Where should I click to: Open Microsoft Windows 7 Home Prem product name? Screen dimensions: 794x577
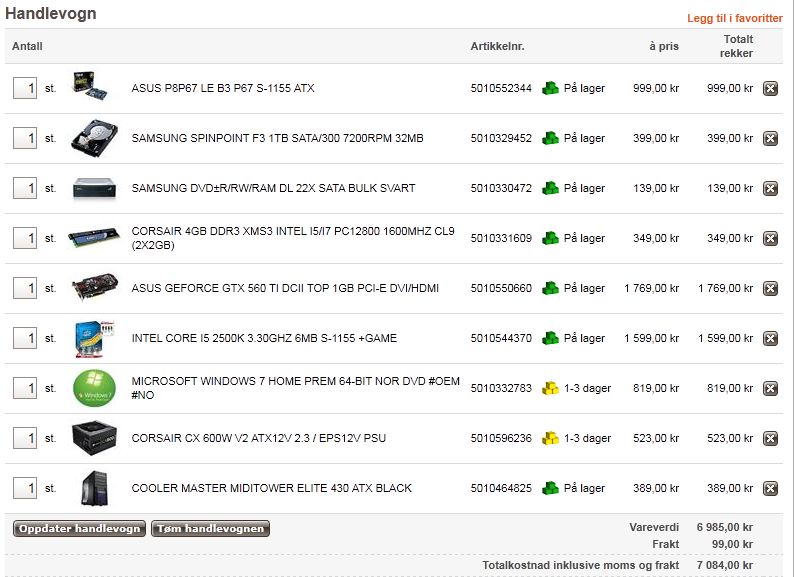pyautogui.click(x=296, y=388)
